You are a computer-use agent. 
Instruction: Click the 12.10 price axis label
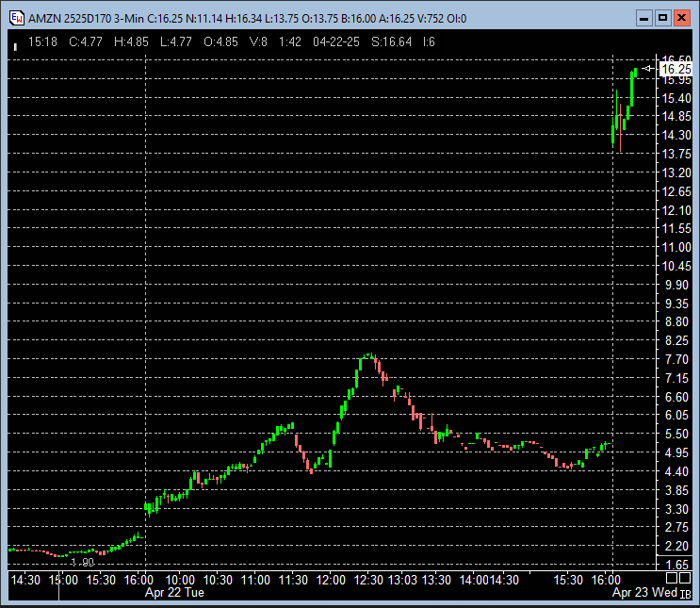coord(676,210)
